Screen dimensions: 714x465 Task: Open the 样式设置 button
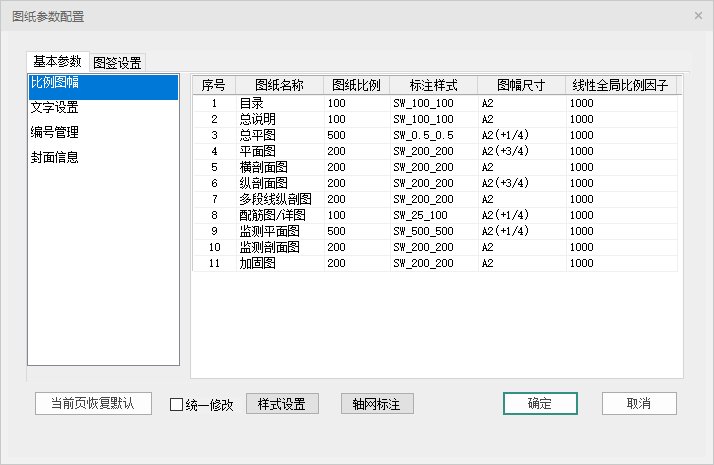tap(281, 404)
